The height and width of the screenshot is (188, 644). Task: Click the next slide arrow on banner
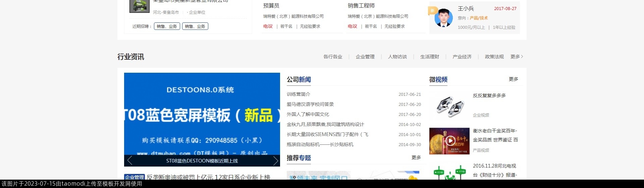(275, 161)
